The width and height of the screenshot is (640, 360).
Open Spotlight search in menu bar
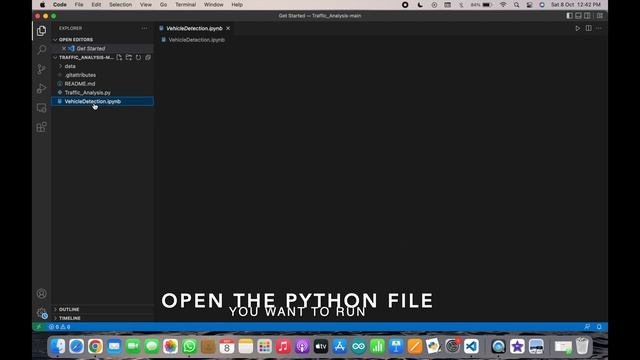click(516, 4)
